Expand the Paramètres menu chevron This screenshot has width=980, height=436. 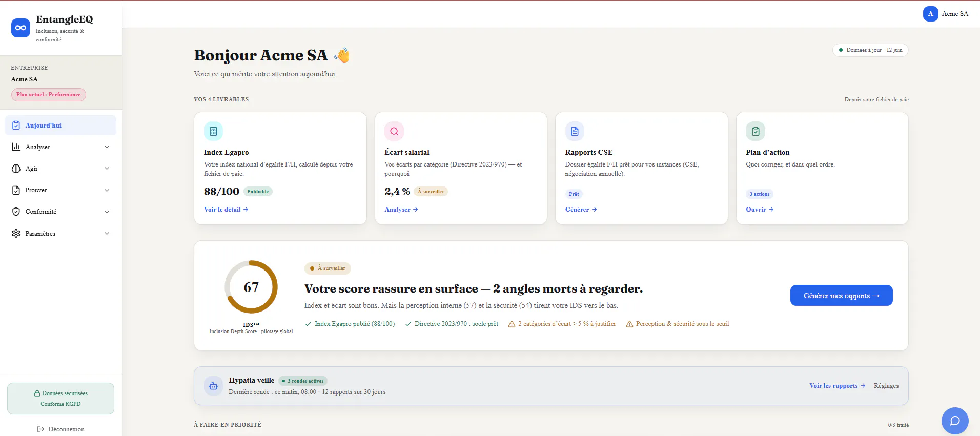click(x=107, y=234)
